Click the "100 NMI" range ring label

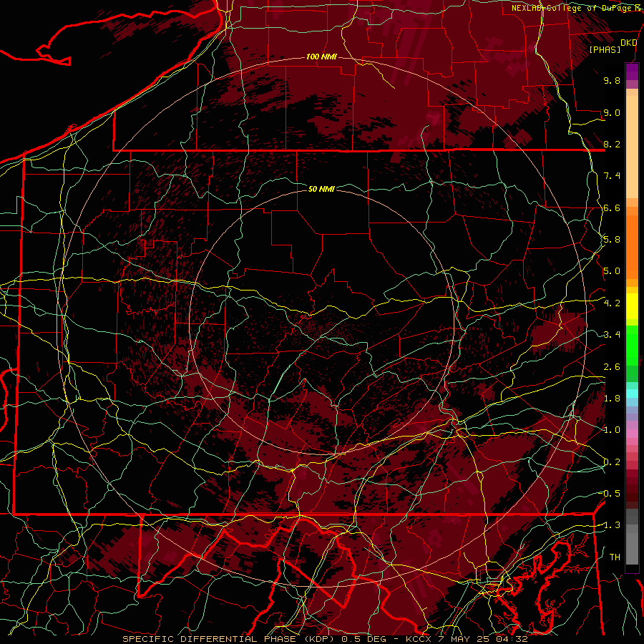pyautogui.click(x=321, y=57)
